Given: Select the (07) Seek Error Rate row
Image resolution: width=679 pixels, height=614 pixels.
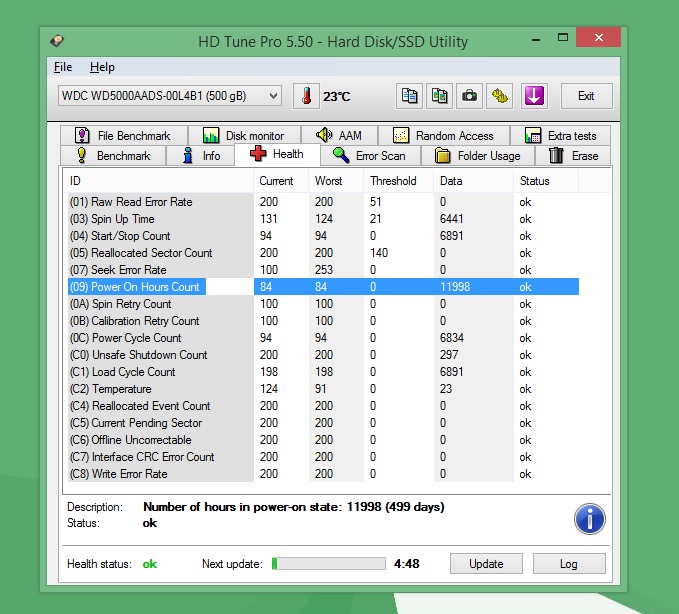Looking at the screenshot, I should [x=323, y=270].
